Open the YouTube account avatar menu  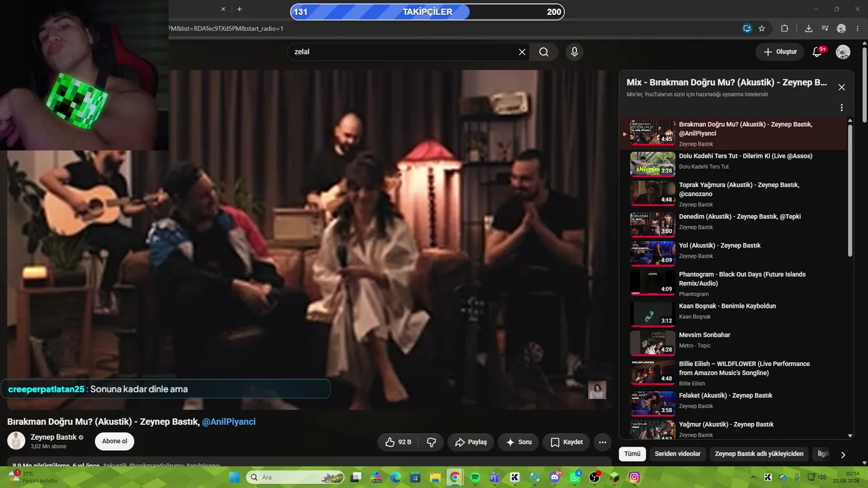point(843,52)
